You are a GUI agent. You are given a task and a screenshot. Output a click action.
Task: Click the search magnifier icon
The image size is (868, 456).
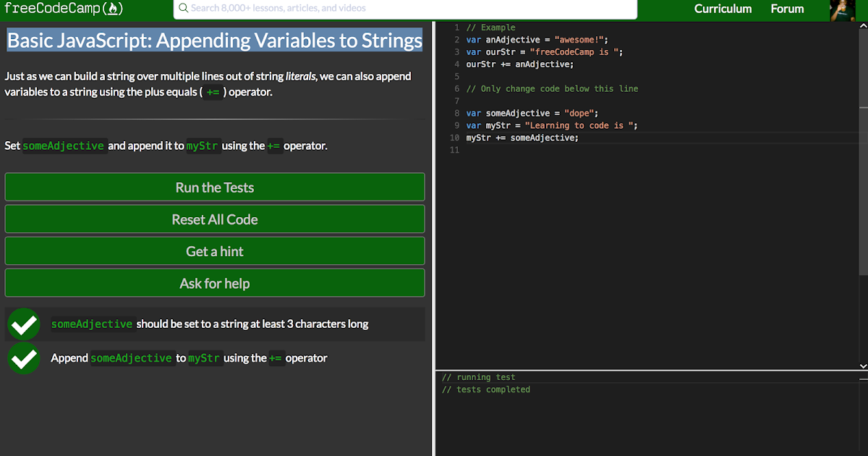point(184,9)
